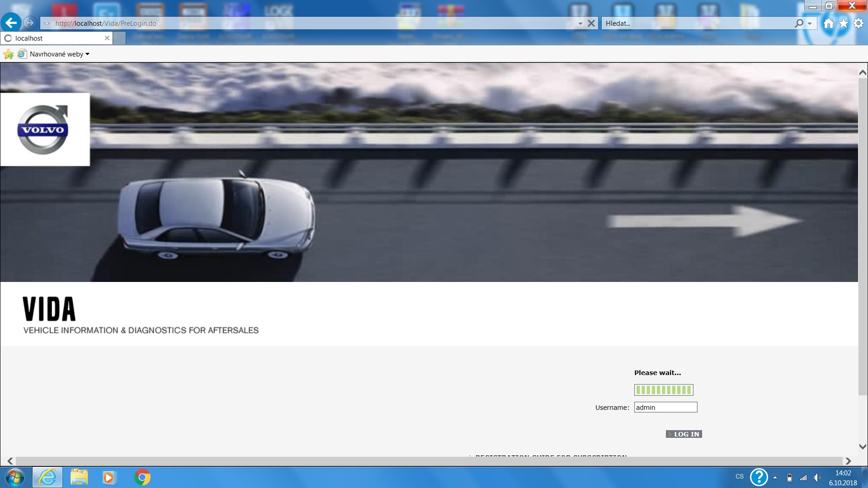The height and width of the screenshot is (488, 868).
Task: Click the horizontal scrollbar right arrow
Action: 848,461
